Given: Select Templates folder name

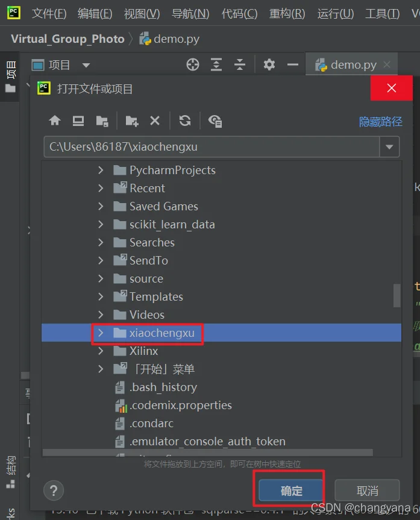Looking at the screenshot, I should [x=156, y=296].
